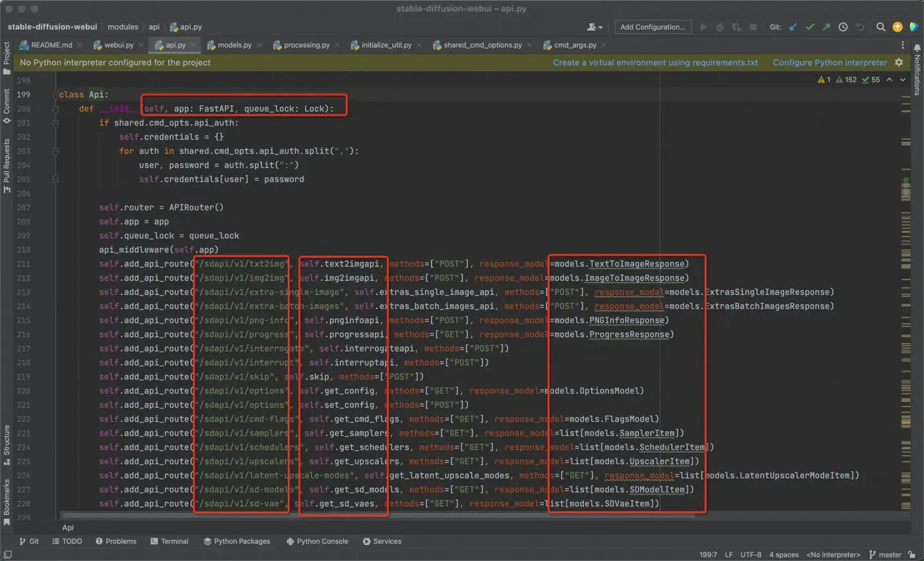Viewport: 924px width, 561px height.
Task: Open the Notifications tool window
Action: click(917, 70)
